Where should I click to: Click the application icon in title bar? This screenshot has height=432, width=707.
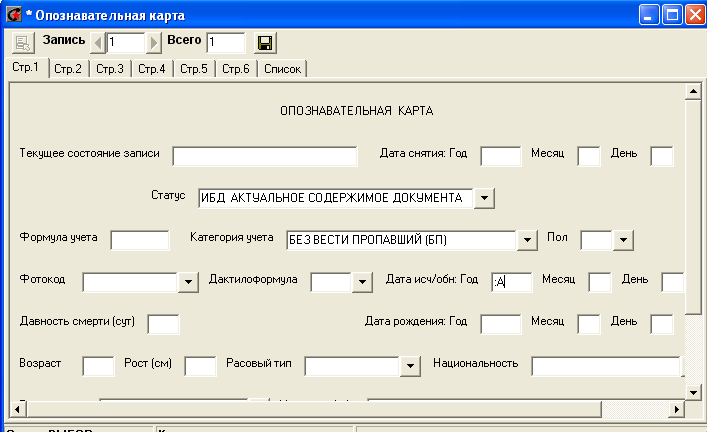coord(14,14)
